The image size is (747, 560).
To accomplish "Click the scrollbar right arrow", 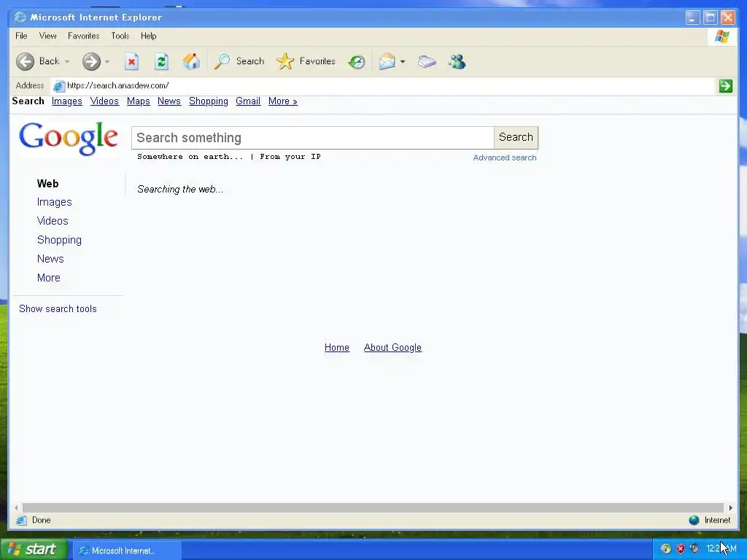I will [730, 508].
